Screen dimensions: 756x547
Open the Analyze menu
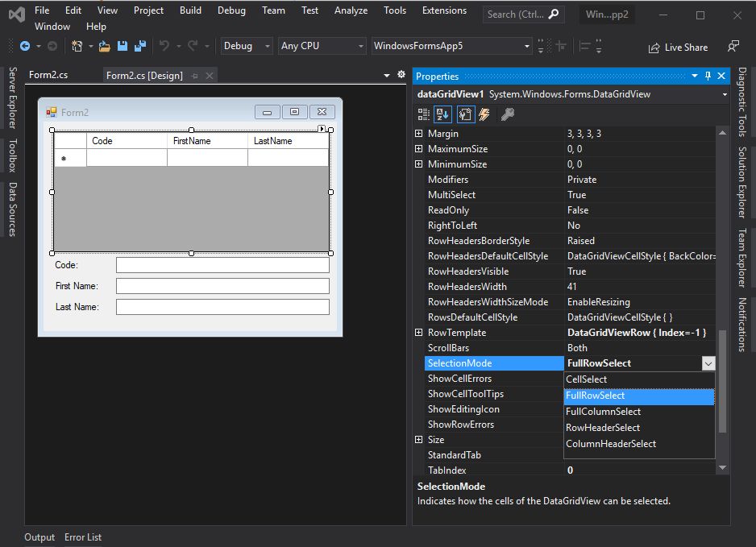pyautogui.click(x=351, y=10)
